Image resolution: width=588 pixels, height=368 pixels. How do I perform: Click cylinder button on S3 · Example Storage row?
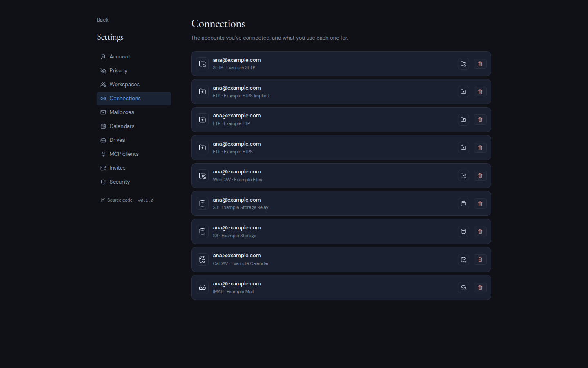463,231
